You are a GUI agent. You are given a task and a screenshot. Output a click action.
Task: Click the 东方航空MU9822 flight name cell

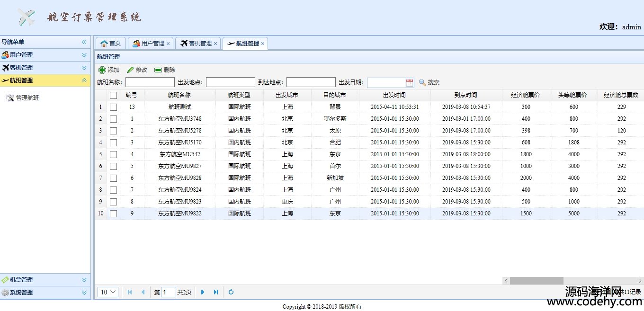[x=179, y=213]
